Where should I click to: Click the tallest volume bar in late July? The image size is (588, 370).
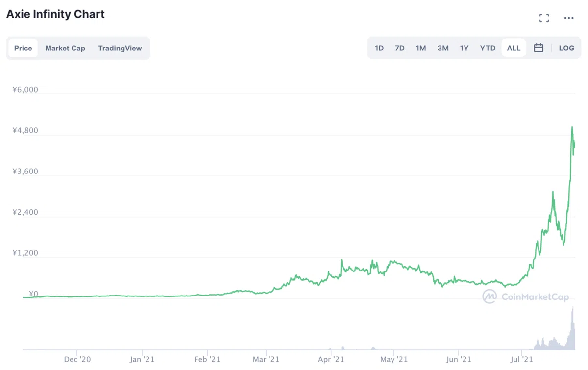[573, 328]
